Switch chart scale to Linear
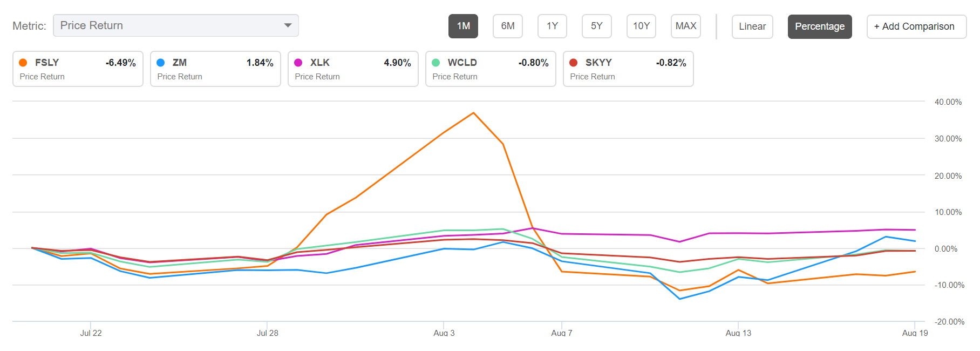 [752, 26]
